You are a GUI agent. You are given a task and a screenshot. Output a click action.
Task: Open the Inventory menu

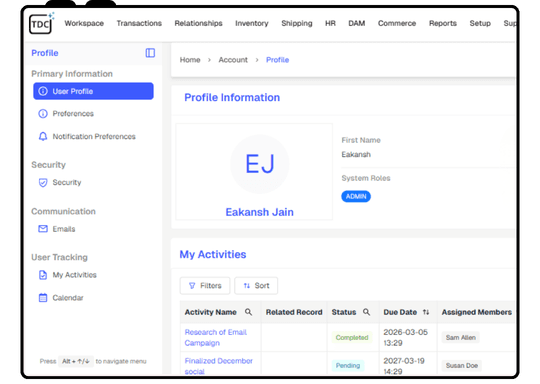[252, 23]
